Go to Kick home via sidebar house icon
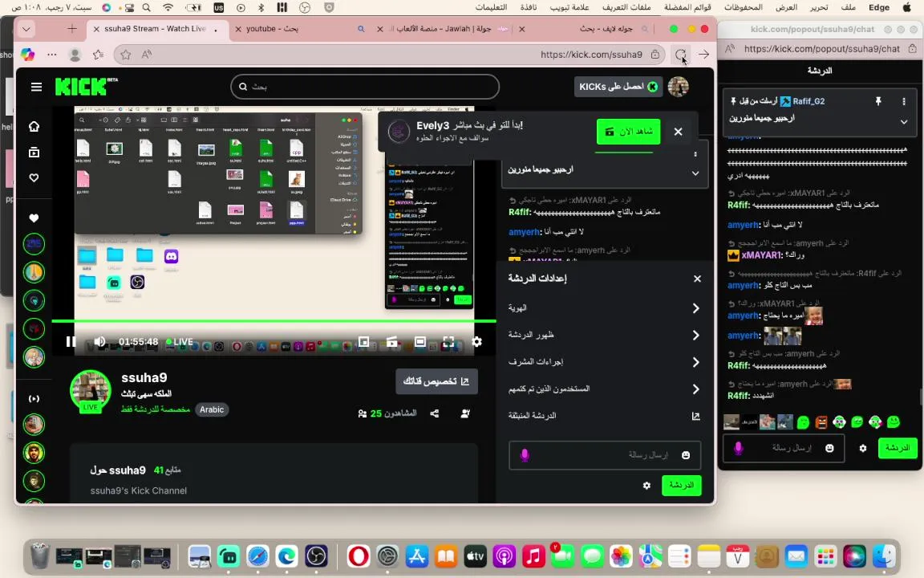The width and height of the screenshot is (924, 578). 34,126
